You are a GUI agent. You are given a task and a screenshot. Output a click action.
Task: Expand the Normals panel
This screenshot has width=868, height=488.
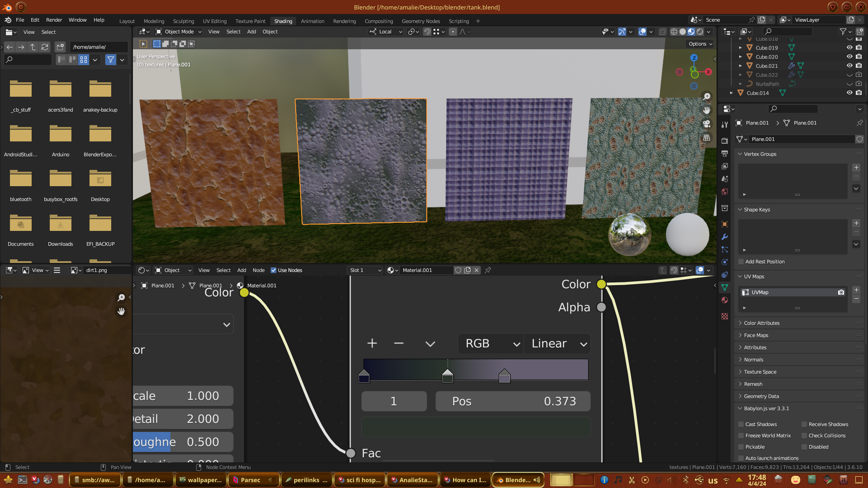pos(754,360)
